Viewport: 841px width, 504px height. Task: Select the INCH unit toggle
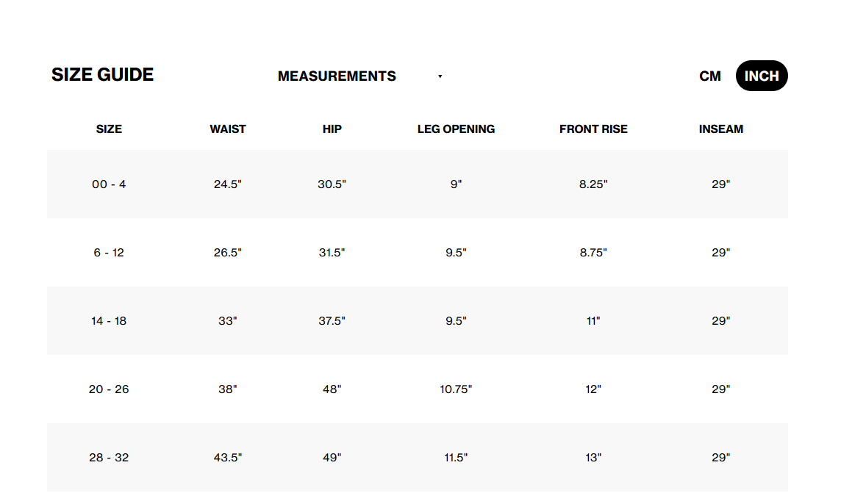pyautogui.click(x=761, y=76)
